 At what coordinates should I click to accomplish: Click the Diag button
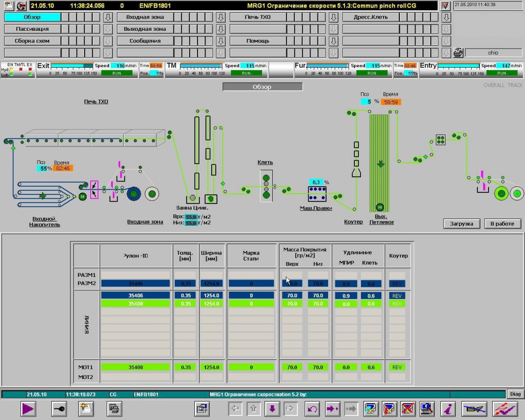coord(515,394)
